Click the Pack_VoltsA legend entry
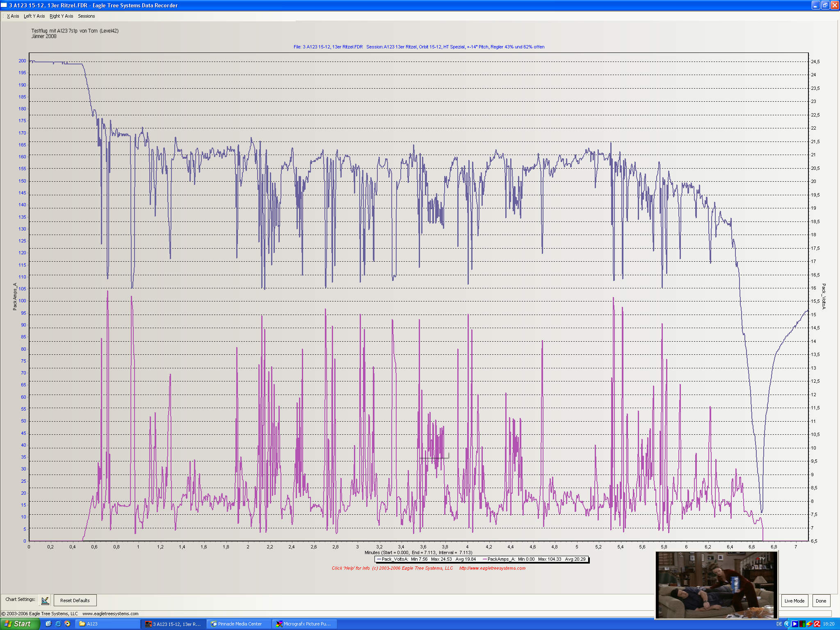This screenshot has width=840, height=630. (426, 559)
